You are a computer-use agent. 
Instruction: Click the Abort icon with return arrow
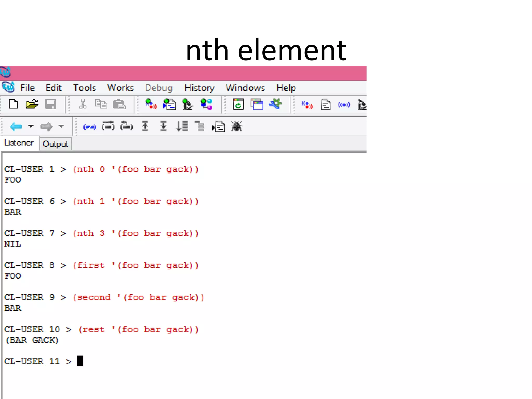[127, 126]
